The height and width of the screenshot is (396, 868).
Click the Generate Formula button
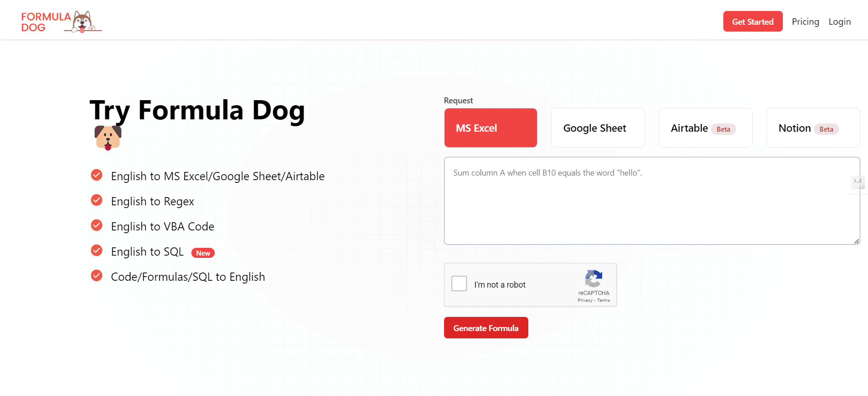click(486, 328)
